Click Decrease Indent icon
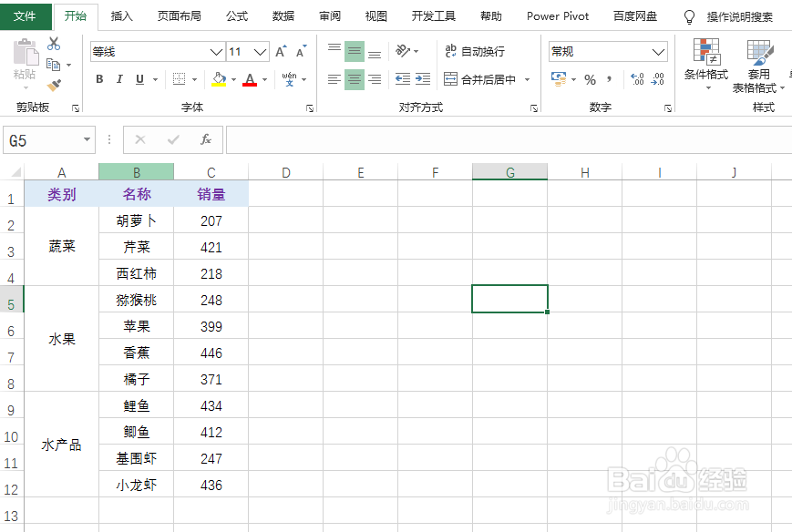Viewport: 792px width, 532px height. [x=403, y=79]
